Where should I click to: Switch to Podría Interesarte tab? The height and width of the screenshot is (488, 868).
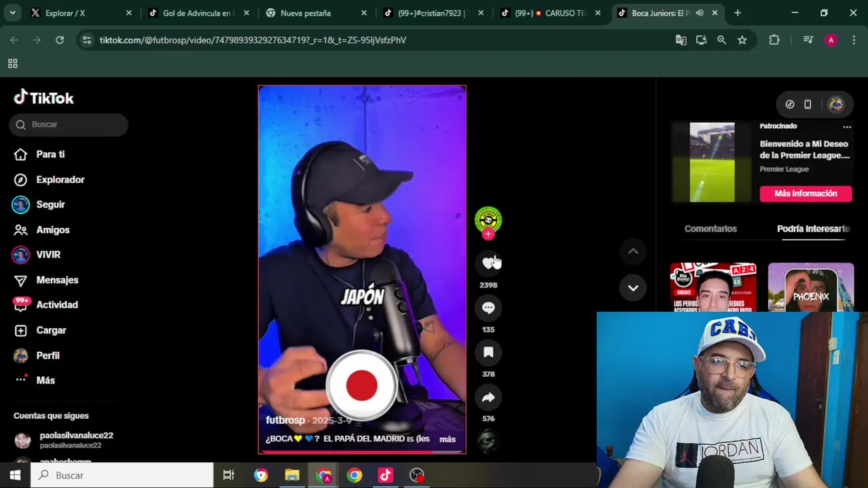point(813,229)
